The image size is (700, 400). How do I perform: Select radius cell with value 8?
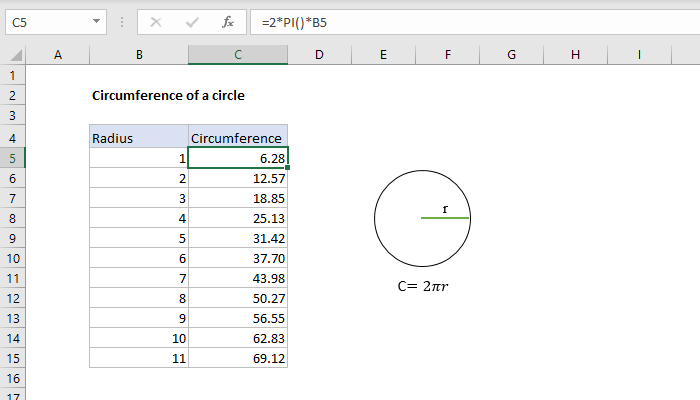pos(139,298)
